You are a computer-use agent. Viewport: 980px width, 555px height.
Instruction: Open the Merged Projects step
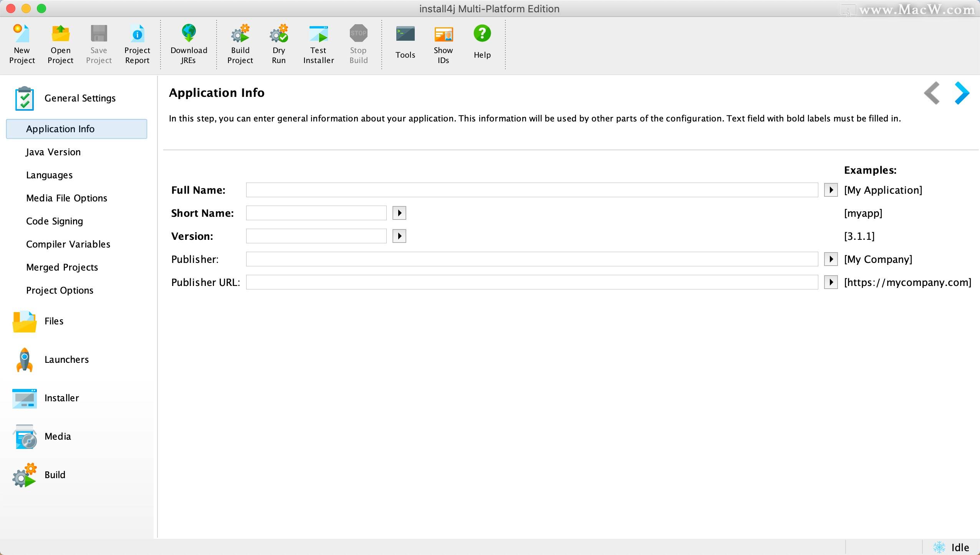point(62,268)
